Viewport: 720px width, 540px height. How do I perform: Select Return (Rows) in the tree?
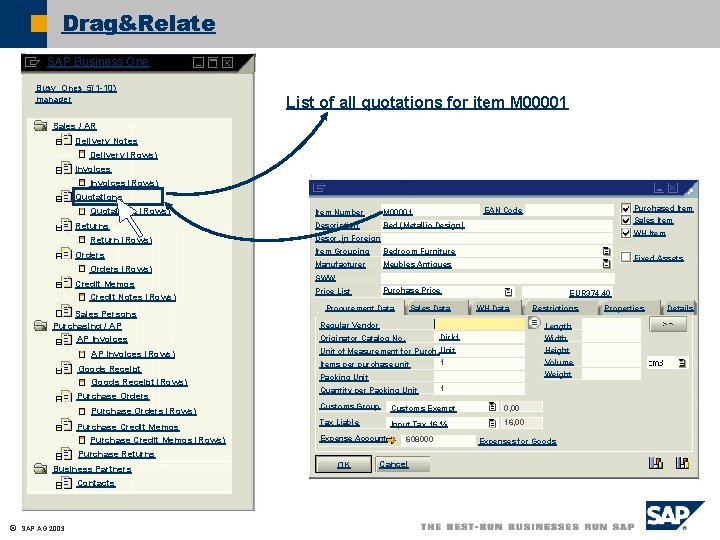[x=121, y=240]
